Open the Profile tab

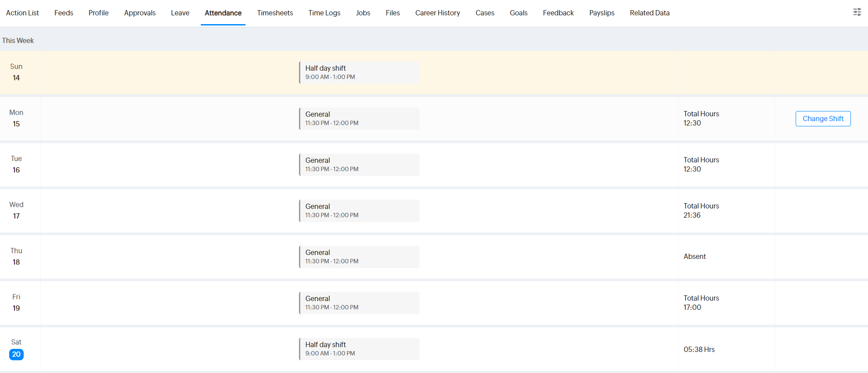98,13
